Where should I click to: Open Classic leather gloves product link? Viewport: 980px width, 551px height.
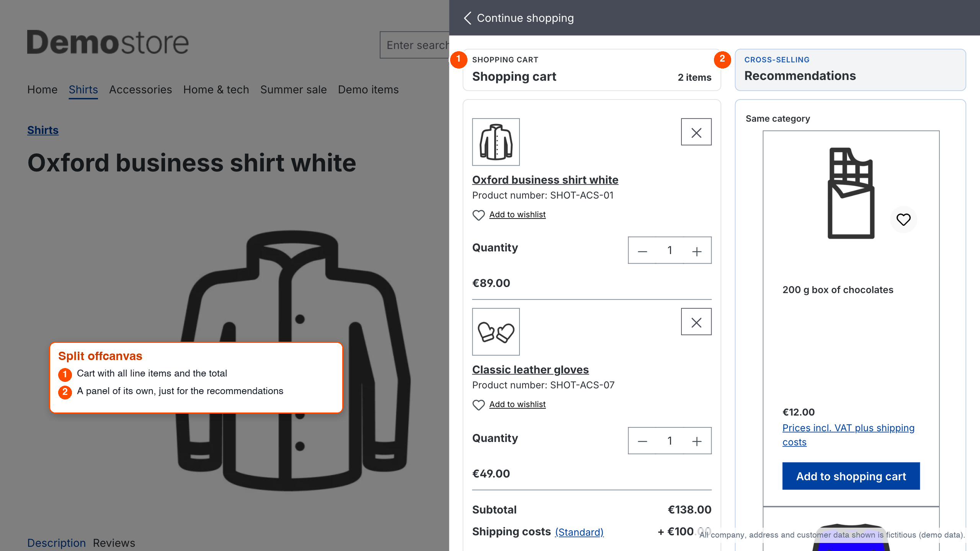[x=530, y=370]
